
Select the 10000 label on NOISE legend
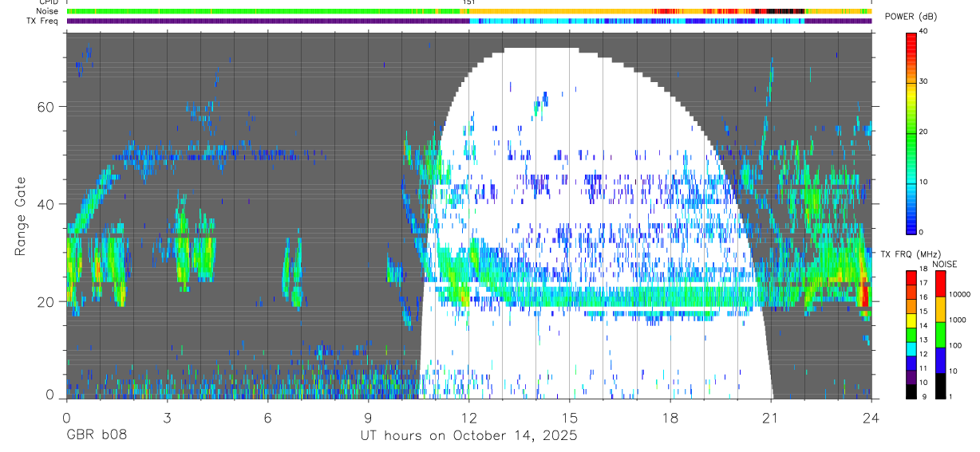click(x=960, y=294)
